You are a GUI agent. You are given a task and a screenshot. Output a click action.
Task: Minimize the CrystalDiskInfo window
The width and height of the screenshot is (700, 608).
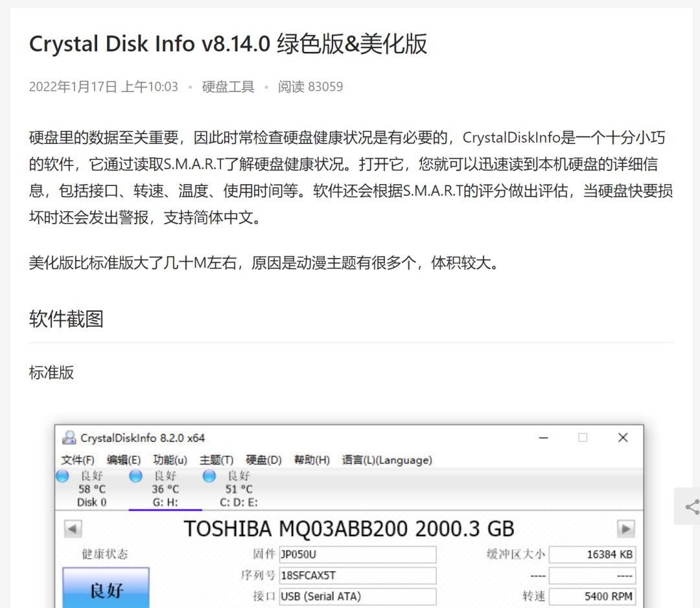pos(543,438)
